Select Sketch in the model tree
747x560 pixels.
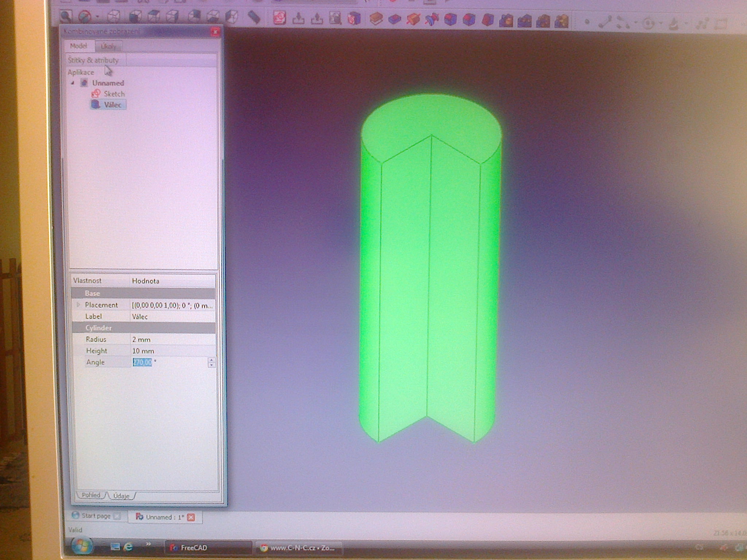point(113,94)
